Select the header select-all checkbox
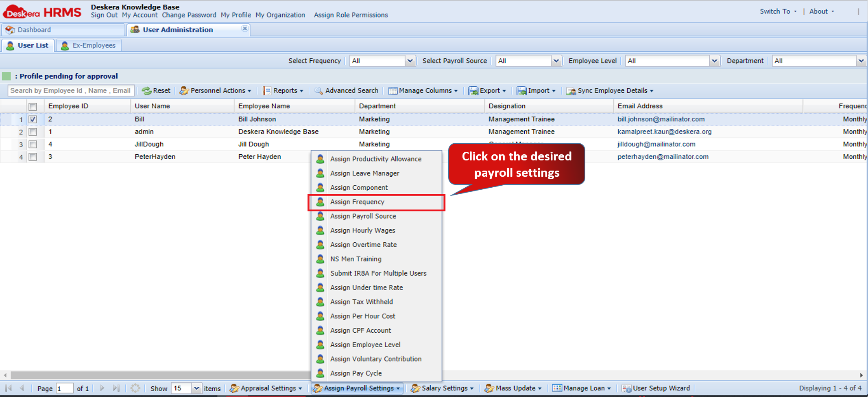This screenshot has width=868, height=397. pyautogui.click(x=33, y=106)
